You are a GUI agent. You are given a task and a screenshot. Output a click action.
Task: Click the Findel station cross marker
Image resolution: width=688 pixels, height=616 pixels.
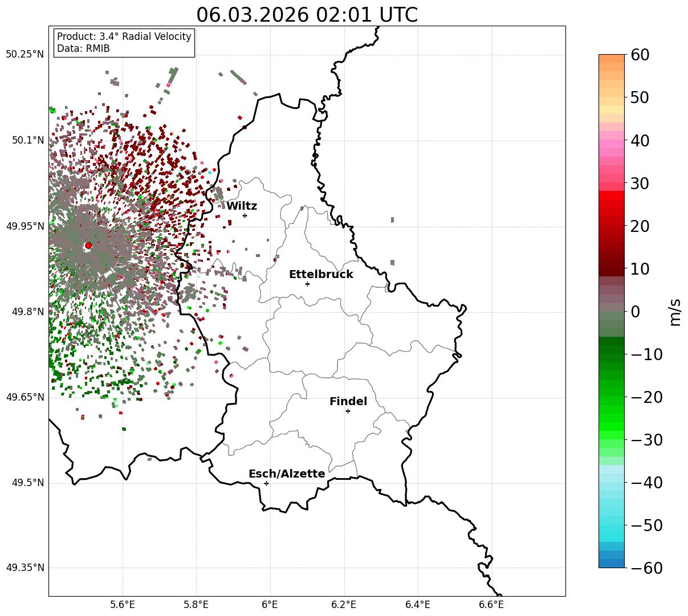coord(348,411)
